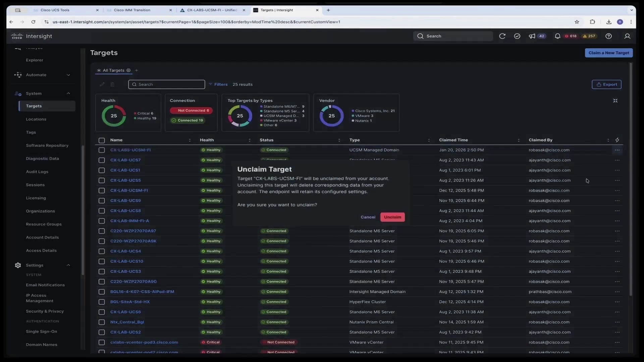Tick the select-all checkbox in table header
644x362 pixels.
coord(102,140)
